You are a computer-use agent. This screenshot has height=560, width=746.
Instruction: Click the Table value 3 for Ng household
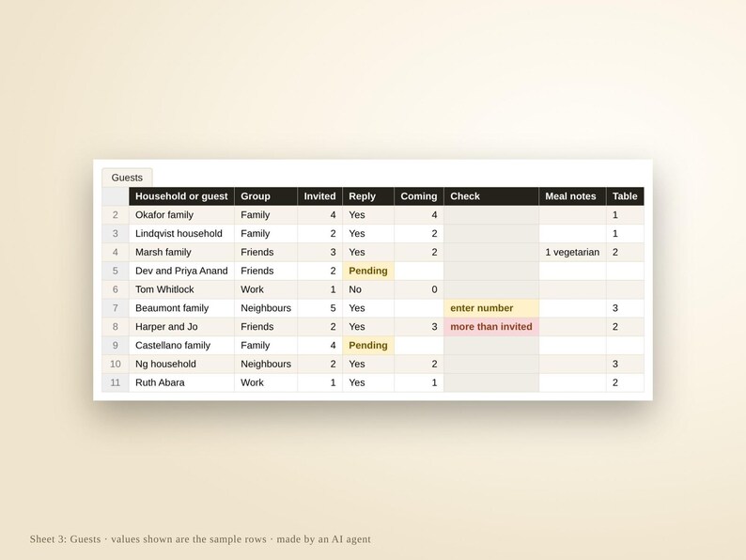pos(625,364)
